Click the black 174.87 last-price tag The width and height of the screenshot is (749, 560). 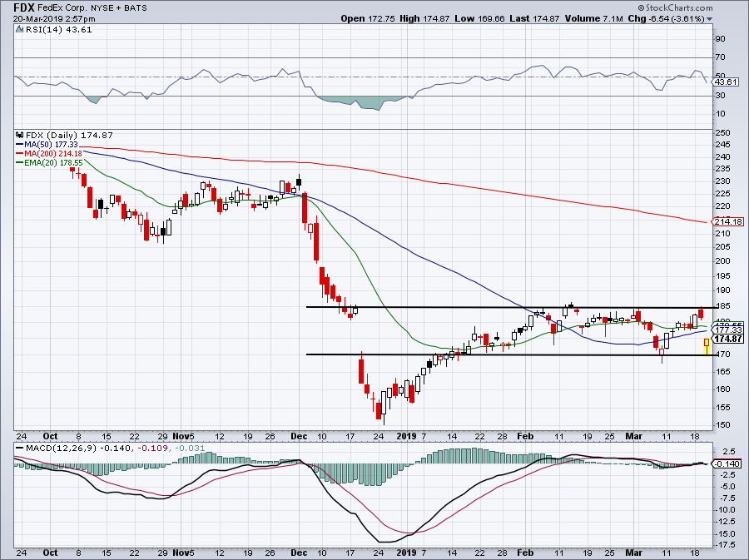pyautogui.click(x=728, y=339)
